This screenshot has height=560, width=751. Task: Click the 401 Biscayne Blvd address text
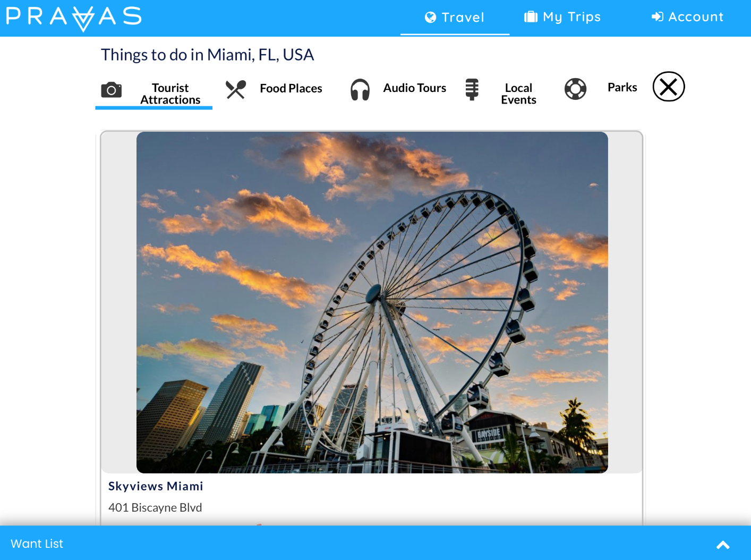click(155, 507)
